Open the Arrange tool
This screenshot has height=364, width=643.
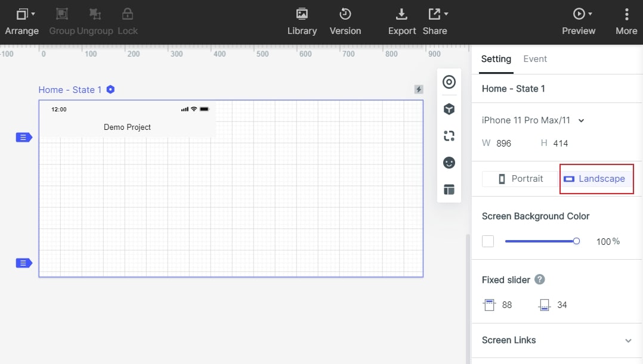pyautogui.click(x=21, y=21)
